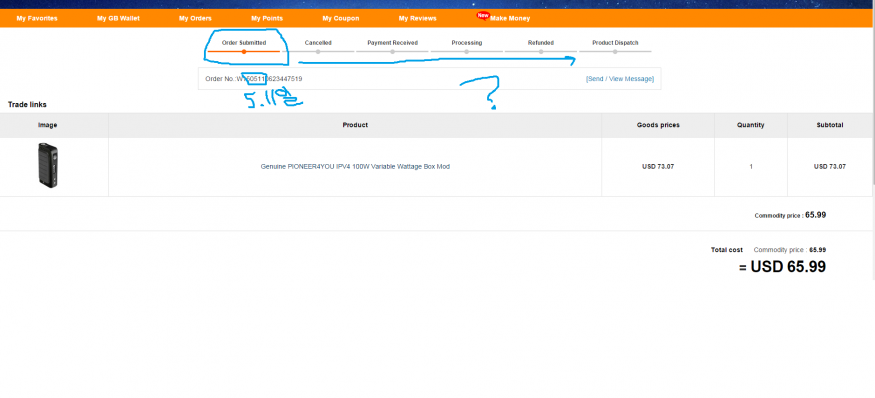Click the Send / View Message link

pyautogui.click(x=619, y=79)
